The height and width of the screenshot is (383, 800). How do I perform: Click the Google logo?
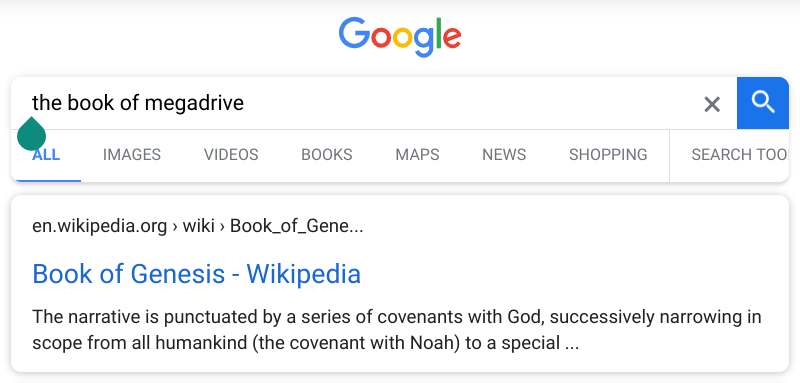click(x=400, y=37)
